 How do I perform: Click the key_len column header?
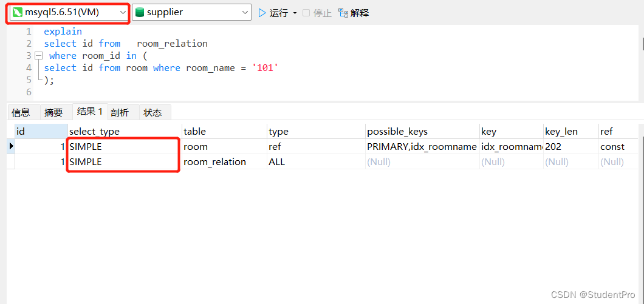(x=570, y=131)
